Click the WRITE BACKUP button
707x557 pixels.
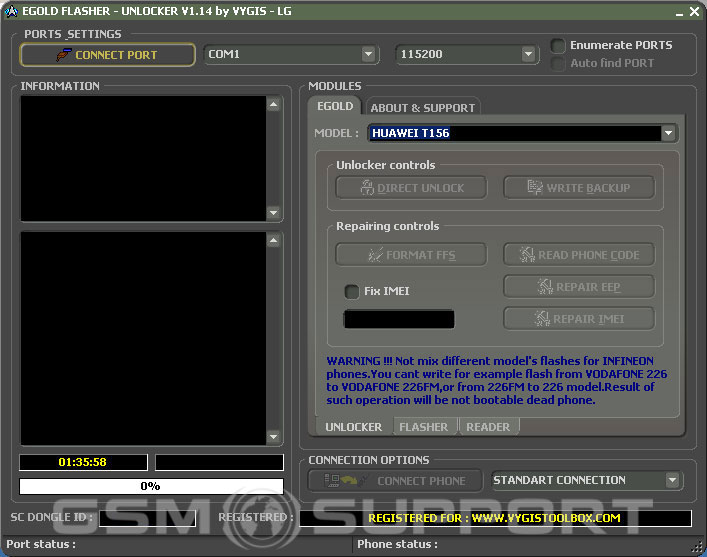(579, 188)
